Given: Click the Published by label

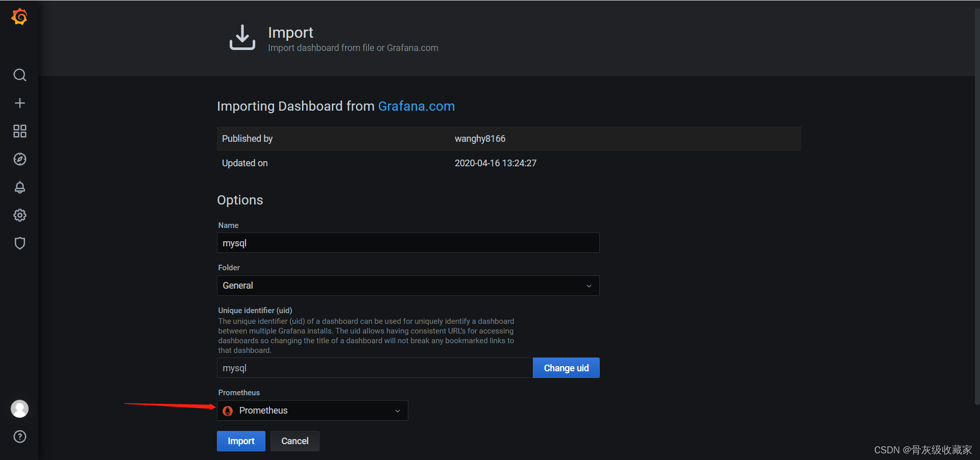Looking at the screenshot, I should [247, 139].
